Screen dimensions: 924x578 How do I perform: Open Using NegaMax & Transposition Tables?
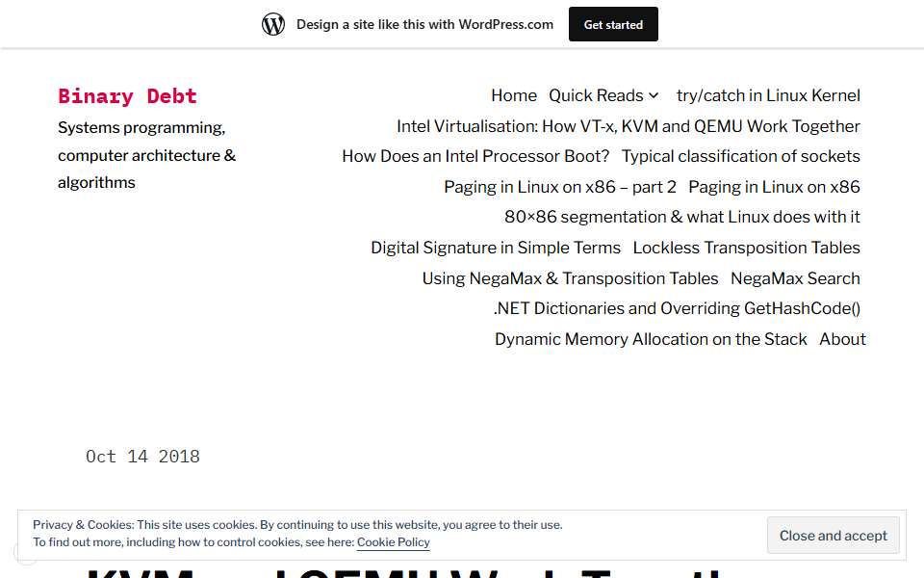click(x=571, y=278)
